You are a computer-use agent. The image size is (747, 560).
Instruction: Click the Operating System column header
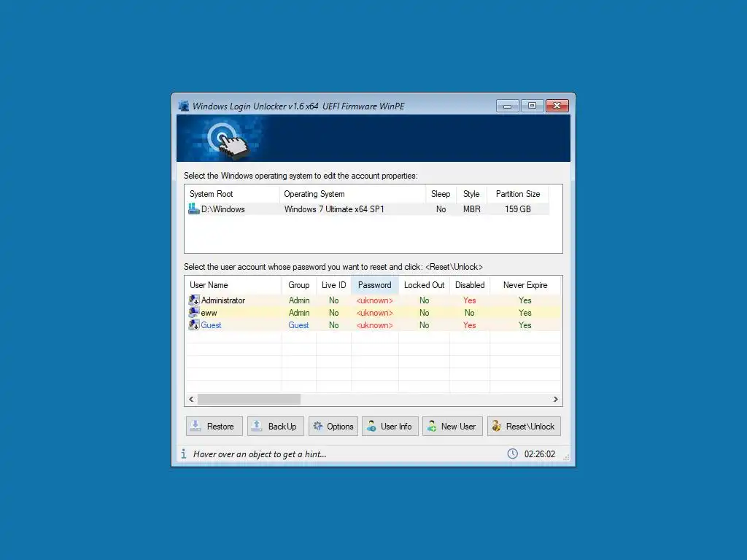pyautogui.click(x=352, y=194)
